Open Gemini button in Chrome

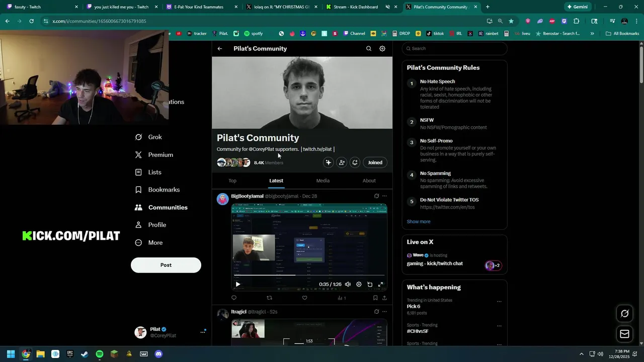pyautogui.click(x=577, y=7)
